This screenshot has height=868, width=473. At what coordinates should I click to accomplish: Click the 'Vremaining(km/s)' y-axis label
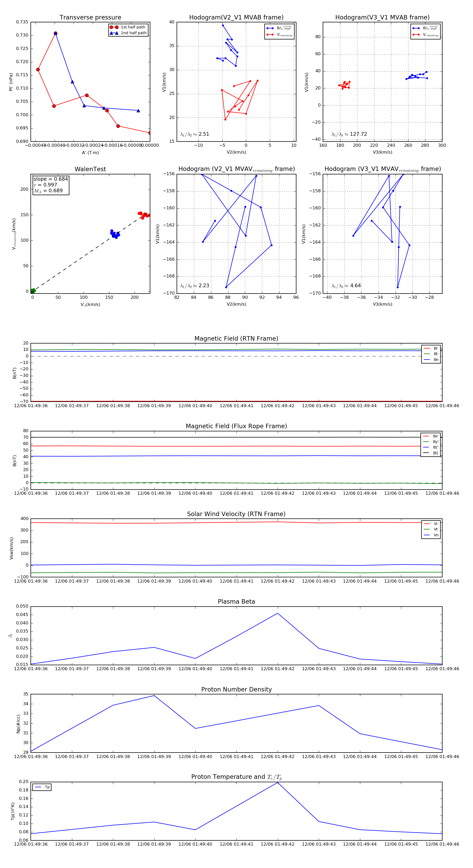point(14,234)
